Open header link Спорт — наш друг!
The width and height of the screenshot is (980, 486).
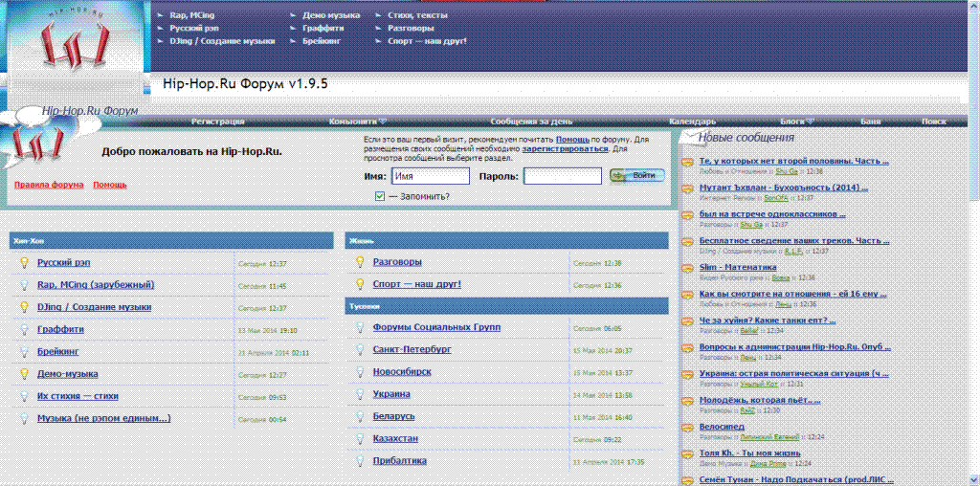(x=428, y=41)
